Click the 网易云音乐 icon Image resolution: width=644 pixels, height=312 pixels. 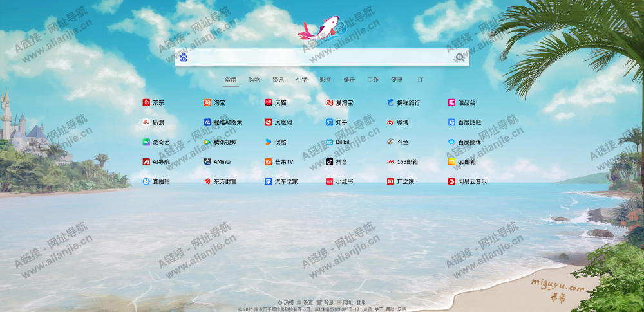451,181
